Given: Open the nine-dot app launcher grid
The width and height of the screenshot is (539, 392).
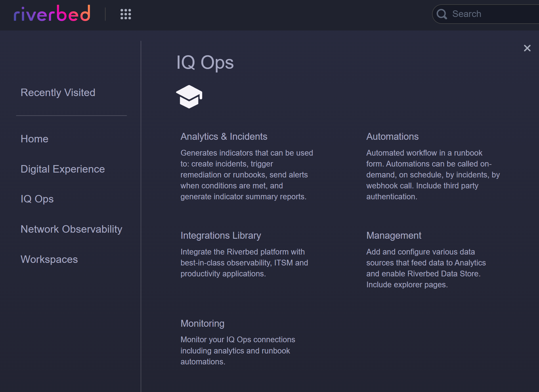Looking at the screenshot, I should pos(126,14).
